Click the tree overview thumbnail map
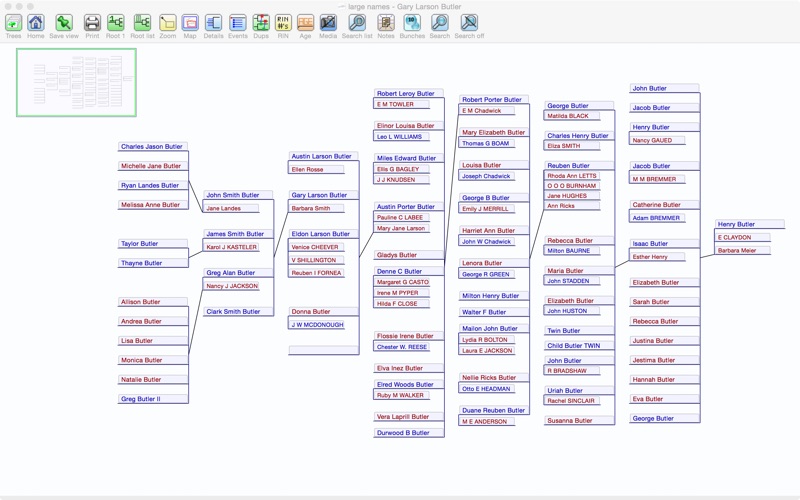800x500 pixels. 76,82
